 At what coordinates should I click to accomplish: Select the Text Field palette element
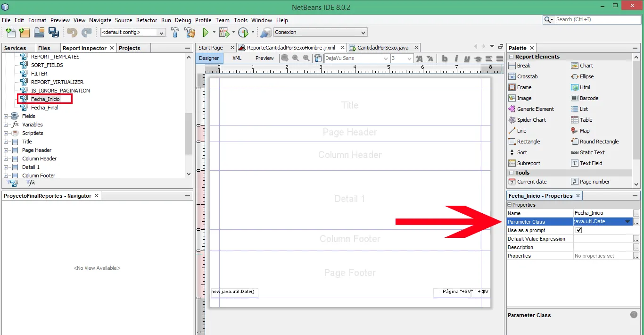pos(591,163)
